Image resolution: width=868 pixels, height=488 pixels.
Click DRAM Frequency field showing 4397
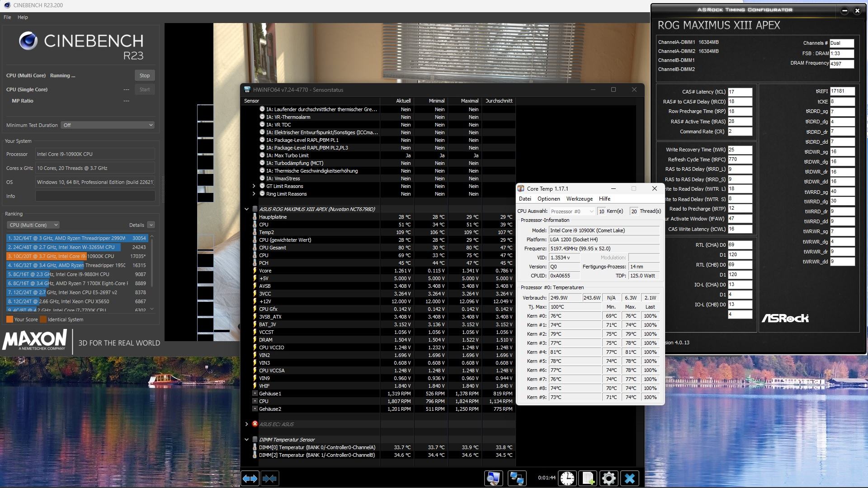[842, 64]
